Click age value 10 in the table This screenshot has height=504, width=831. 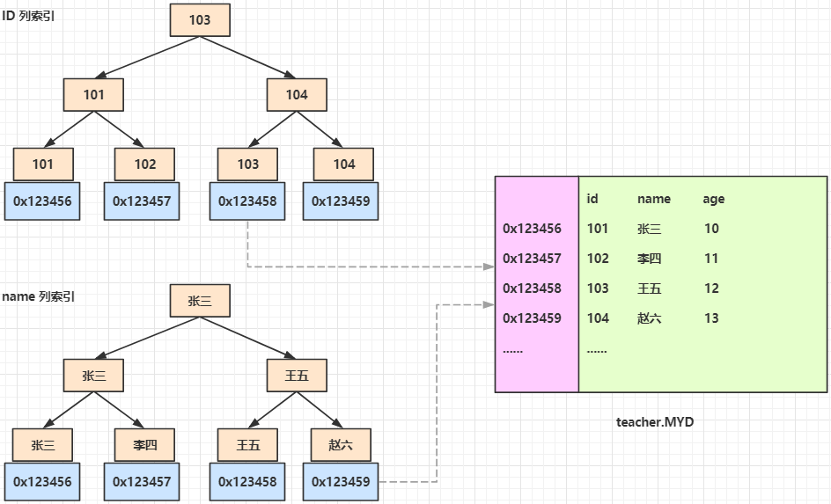(711, 229)
